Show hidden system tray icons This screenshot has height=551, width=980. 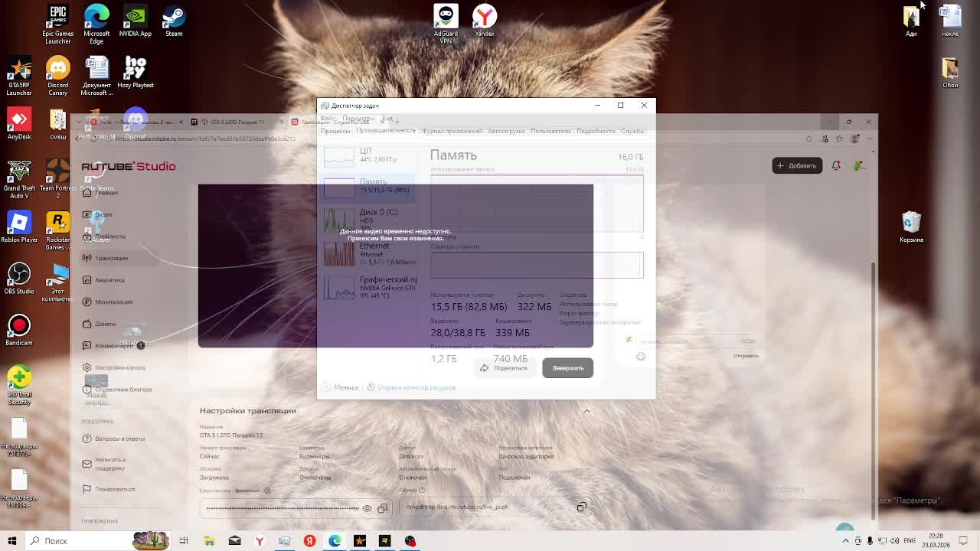coord(846,541)
